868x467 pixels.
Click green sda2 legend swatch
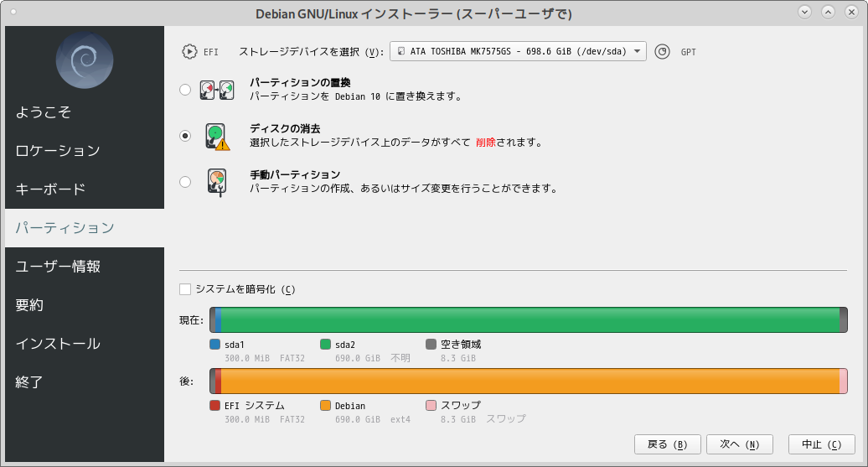pyautogui.click(x=325, y=344)
